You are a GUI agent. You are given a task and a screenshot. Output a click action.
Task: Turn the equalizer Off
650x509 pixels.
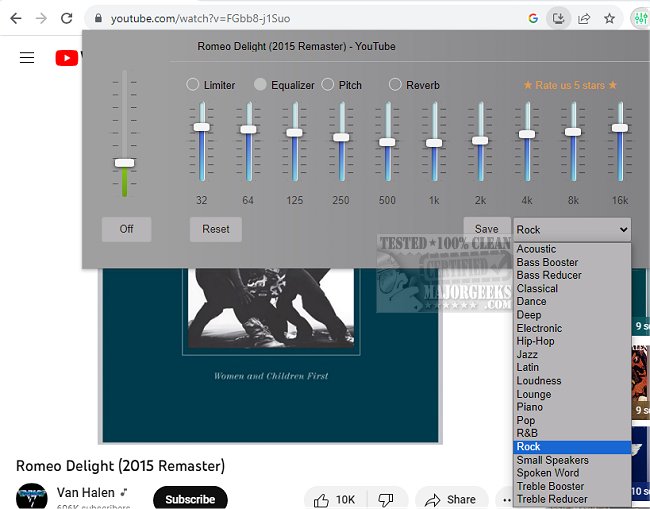(x=126, y=229)
